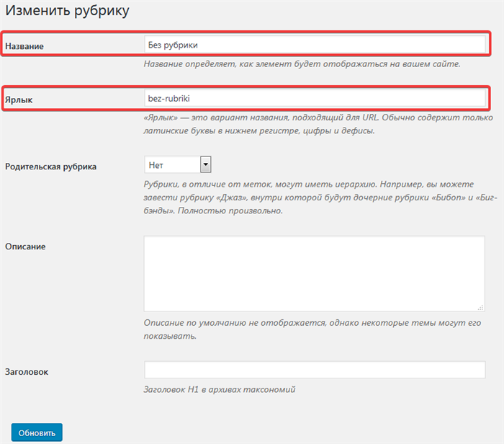Open the Родительская рубрика dropdown
Image resolution: width=504 pixels, height=444 pixels.
point(178,164)
